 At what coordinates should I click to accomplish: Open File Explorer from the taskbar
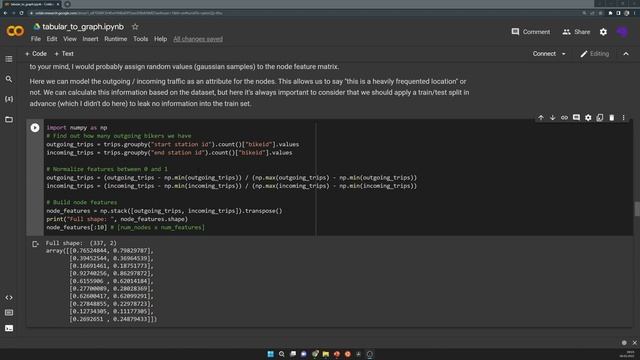(326, 354)
